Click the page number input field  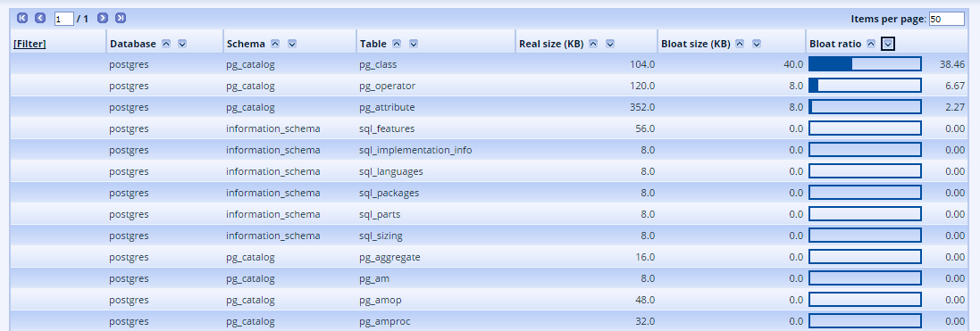[63, 19]
